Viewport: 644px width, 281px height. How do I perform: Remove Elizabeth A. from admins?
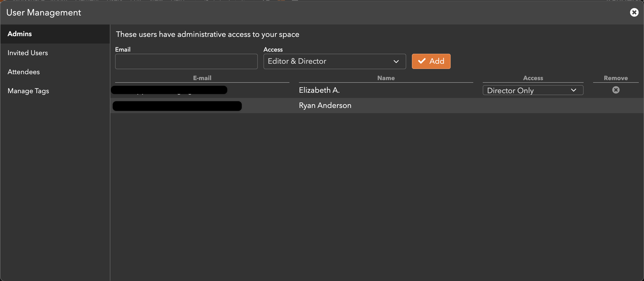coord(615,90)
